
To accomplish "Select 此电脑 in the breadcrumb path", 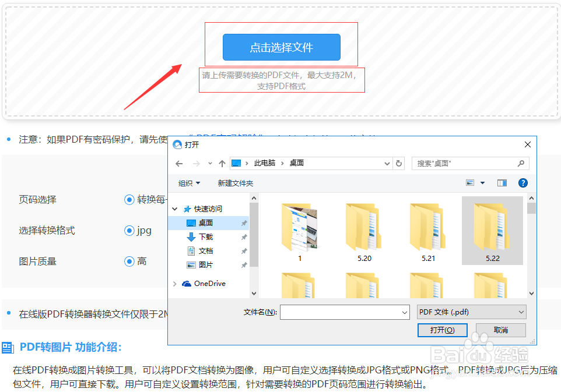I will (264, 164).
